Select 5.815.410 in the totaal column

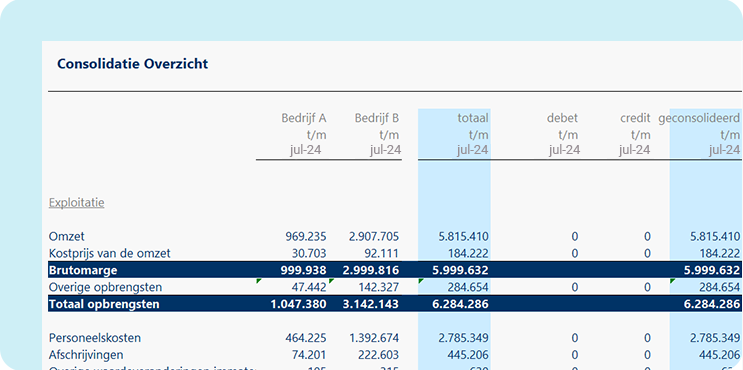463,236
